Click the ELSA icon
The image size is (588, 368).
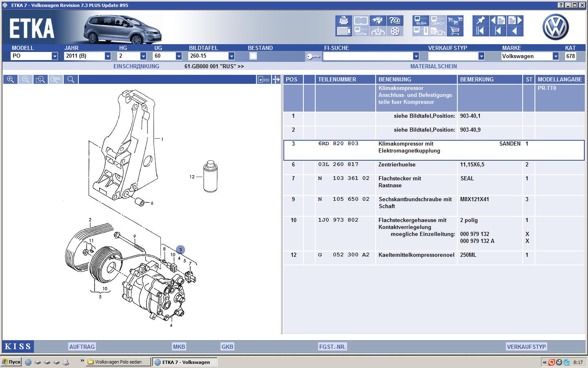click(421, 20)
